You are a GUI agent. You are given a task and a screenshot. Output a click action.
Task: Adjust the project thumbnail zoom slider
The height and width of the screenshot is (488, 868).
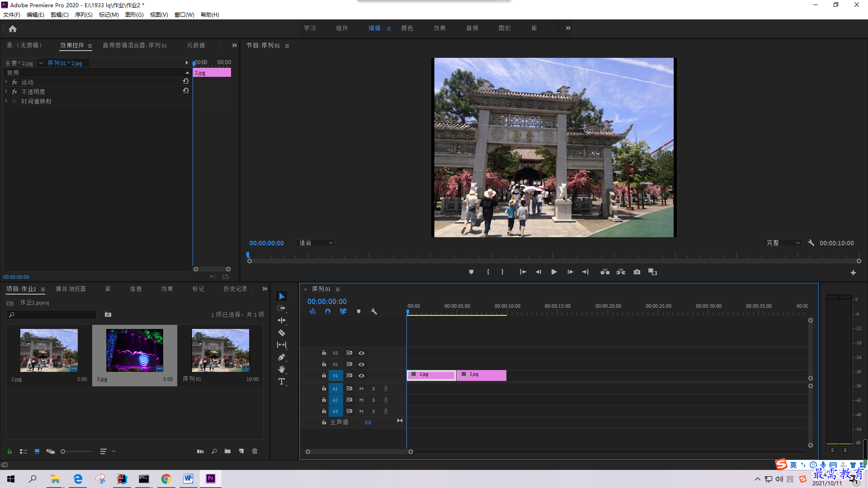click(x=63, y=451)
